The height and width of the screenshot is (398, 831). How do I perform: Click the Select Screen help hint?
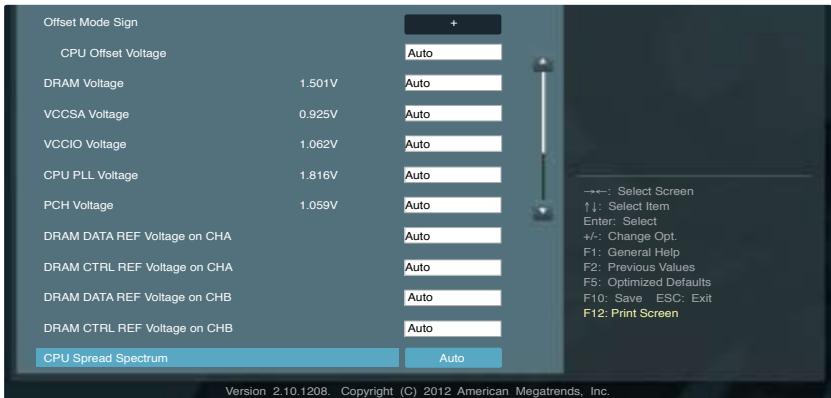tap(639, 191)
